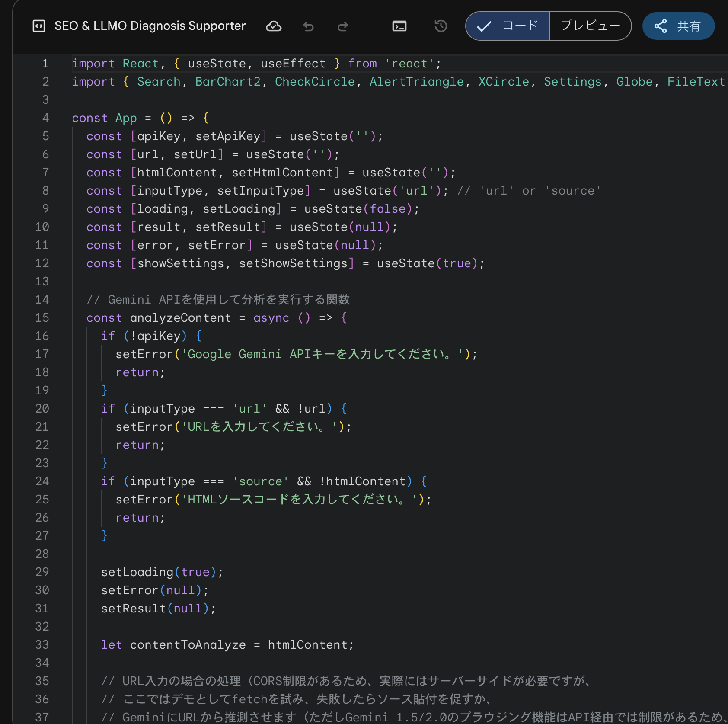The width and height of the screenshot is (728, 724).
Task: Click the code brackets icon beside the title
Action: coord(39,26)
